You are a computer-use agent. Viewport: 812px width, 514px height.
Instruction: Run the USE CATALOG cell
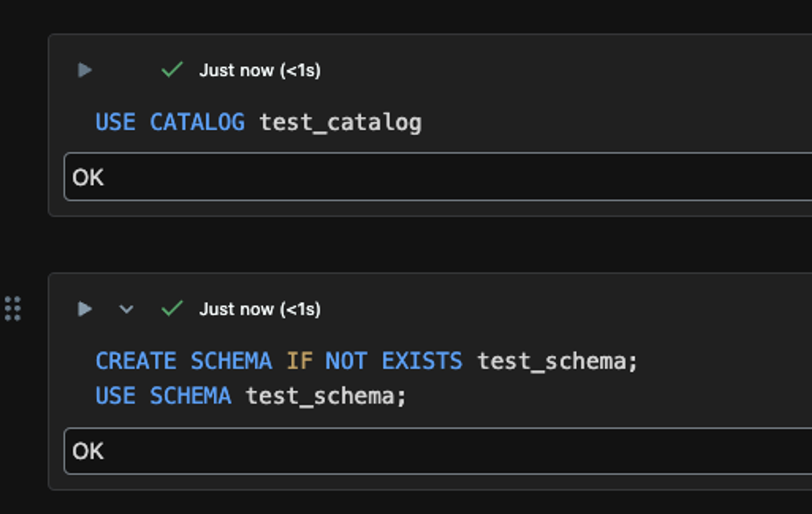[x=84, y=70]
